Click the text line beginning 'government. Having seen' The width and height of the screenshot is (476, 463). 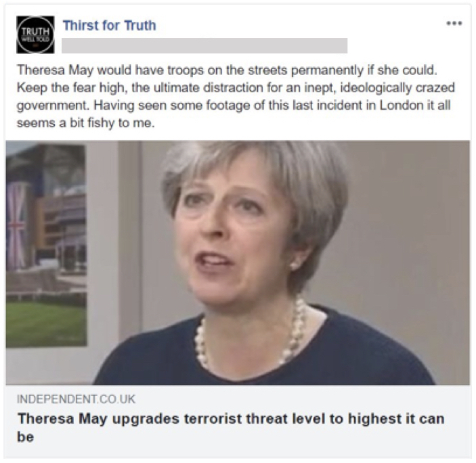(234, 106)
